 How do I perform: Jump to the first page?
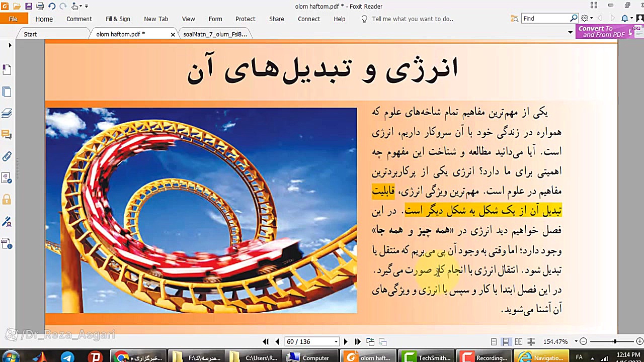pos(266,341)
